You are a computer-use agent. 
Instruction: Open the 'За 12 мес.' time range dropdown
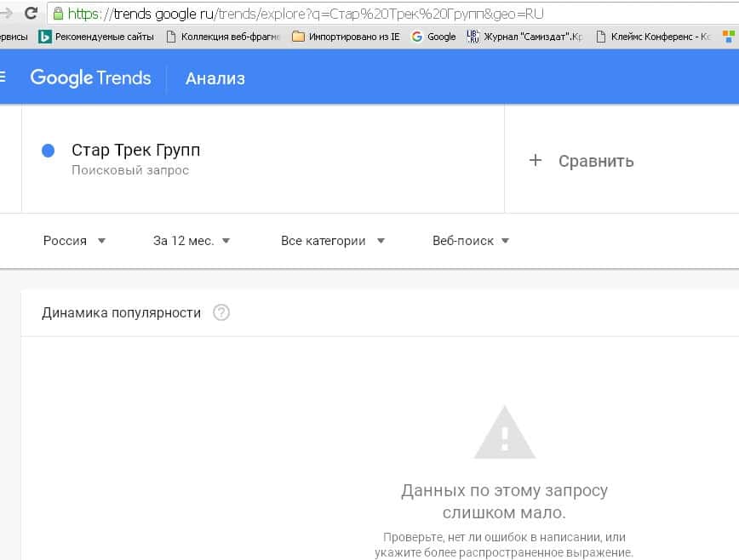pyautogui.click(x=192, y=241)
